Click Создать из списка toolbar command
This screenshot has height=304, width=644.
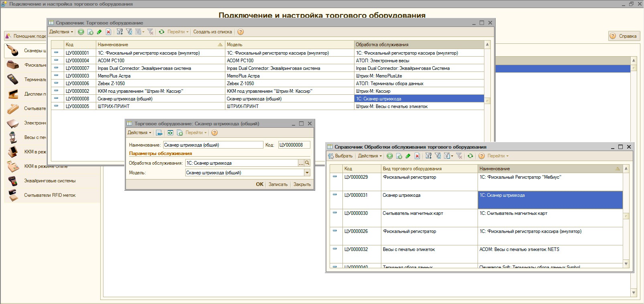click(x=213, y=32)
